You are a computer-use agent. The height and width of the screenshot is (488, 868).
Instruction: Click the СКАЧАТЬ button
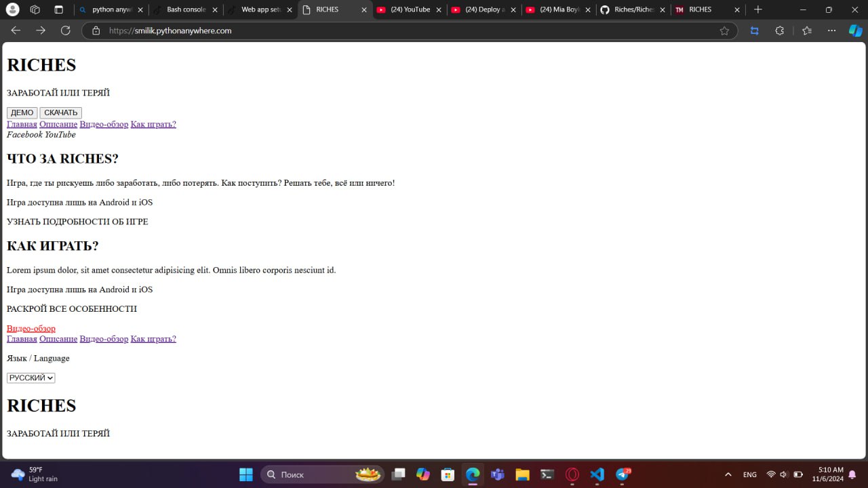pos(60,113)
